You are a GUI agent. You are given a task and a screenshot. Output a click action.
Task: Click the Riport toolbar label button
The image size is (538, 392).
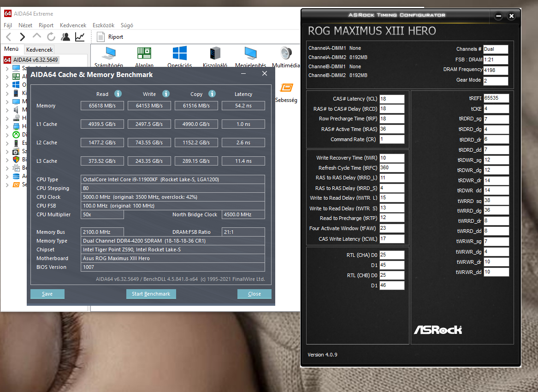click(x=116, y=37)
